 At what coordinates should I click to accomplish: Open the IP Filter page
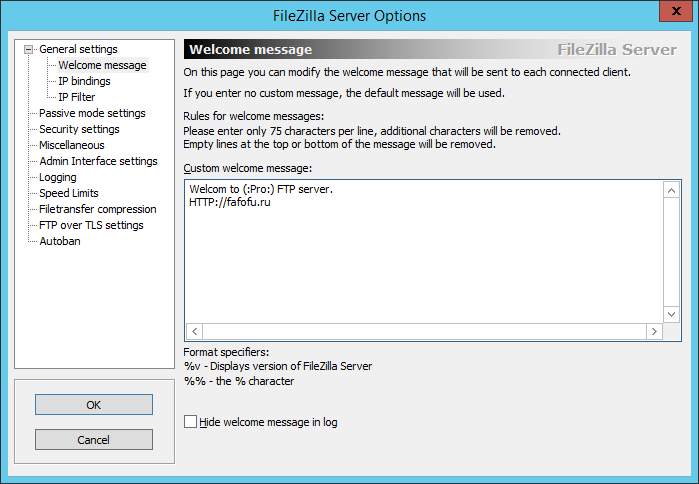(77, 97)
